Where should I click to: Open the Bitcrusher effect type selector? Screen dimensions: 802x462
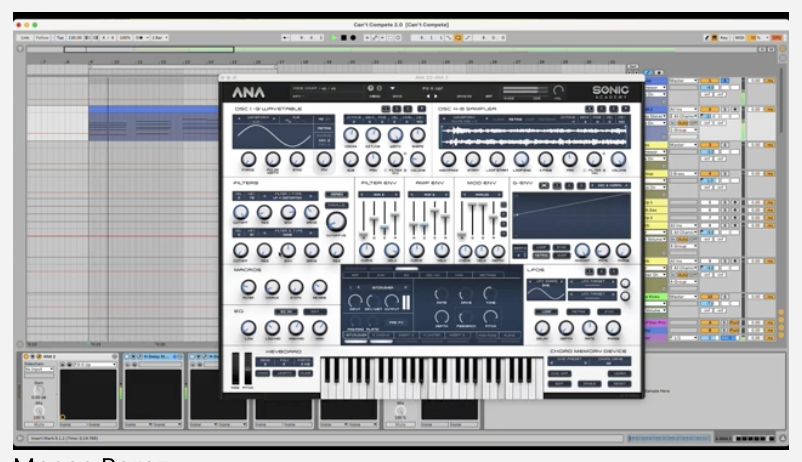pos(382,288)
